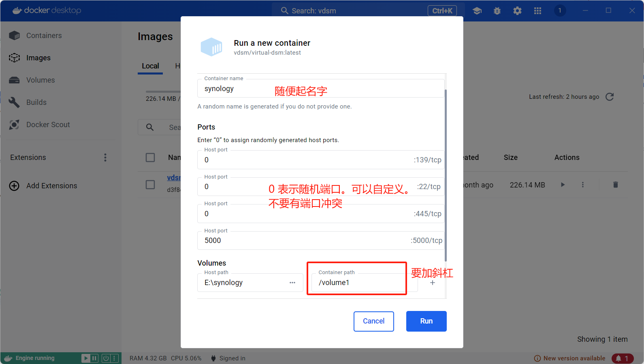Viewport: 644px width, 364px height.
Task: Click the blue Run button
Action: tap(426, 321)
